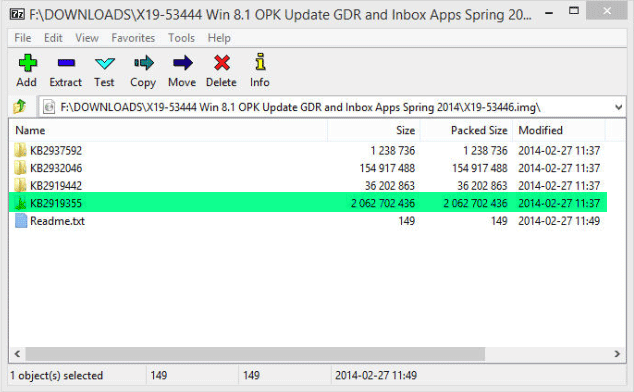Open the Tools menu
The height and width of the screenshot is (392, 634).
(181, 38)
